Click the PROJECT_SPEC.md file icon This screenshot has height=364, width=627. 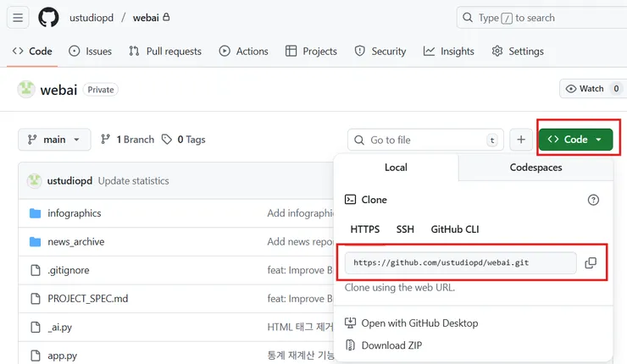tap(36, 299)
